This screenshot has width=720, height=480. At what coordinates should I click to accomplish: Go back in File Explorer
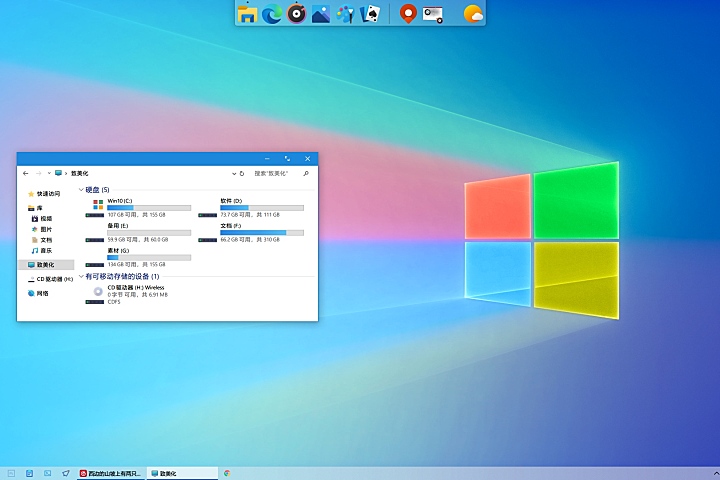click(x=26, y=173)
